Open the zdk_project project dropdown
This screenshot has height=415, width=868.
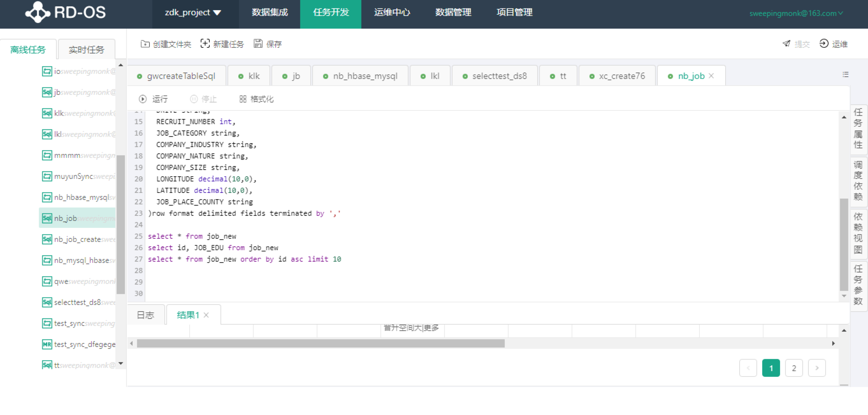point(192,12)
